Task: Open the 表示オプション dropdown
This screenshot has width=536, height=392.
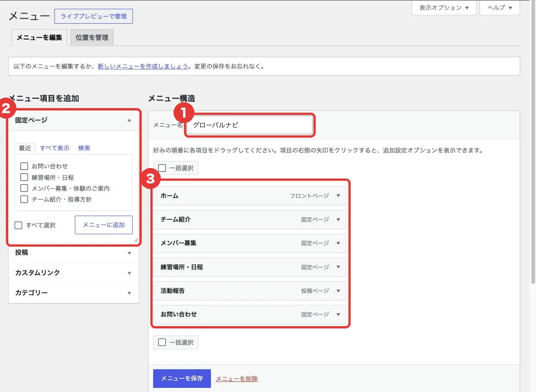Action: [444, 8]
